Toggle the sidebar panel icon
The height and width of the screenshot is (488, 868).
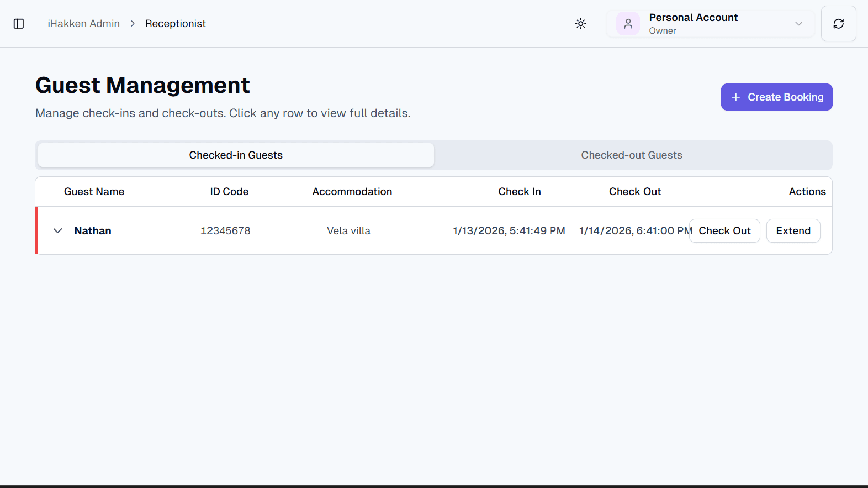pos(19,24)
